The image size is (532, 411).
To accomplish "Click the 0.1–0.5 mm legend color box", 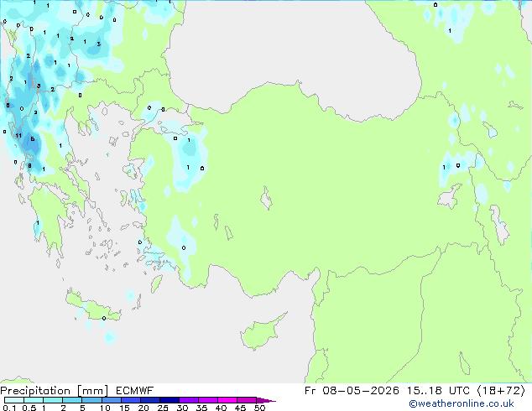I will point(14,400).
